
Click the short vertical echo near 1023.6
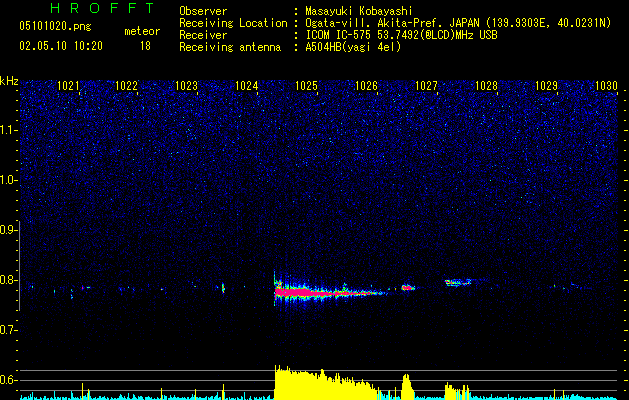tap(223, 288)
